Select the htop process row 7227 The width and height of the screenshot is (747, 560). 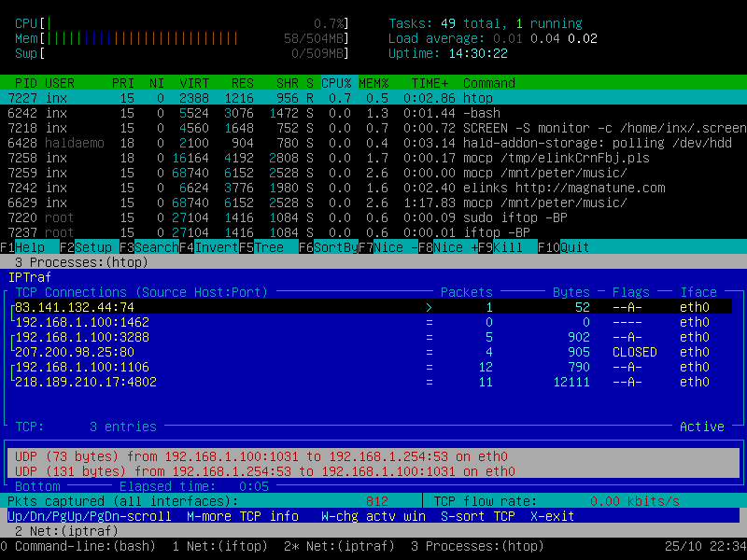click(373, 98)
